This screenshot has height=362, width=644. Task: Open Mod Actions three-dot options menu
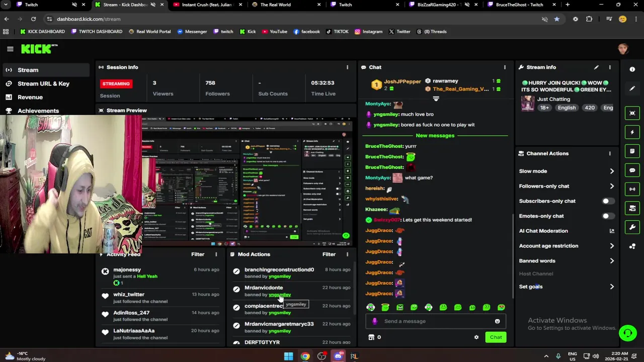347,254
